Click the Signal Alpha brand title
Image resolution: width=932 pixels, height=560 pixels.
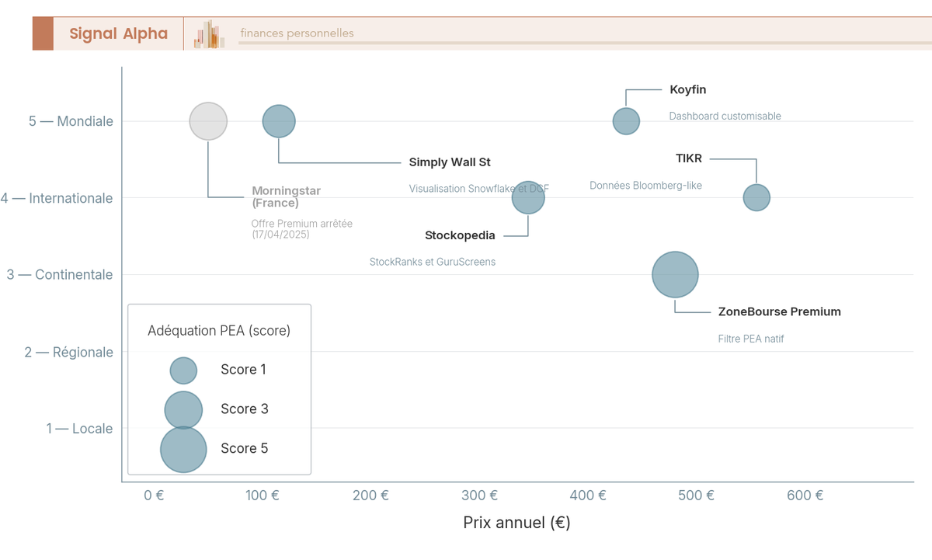point(118,33)
